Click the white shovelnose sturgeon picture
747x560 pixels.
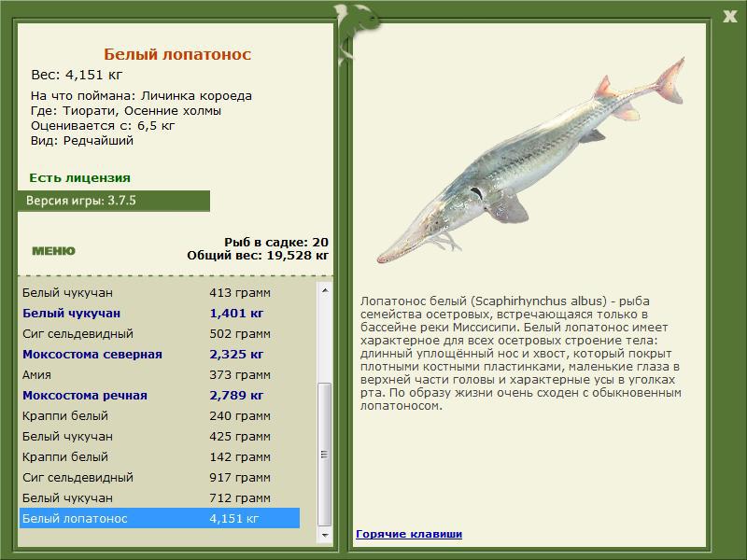(530, 161)
